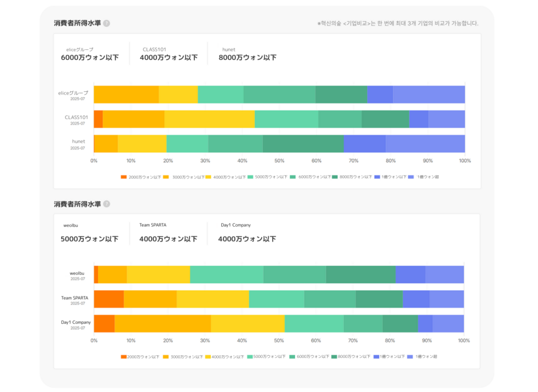
Task: Select eliceグループ summary showing 6000万ウォン以下
Action: click(90, 54)
